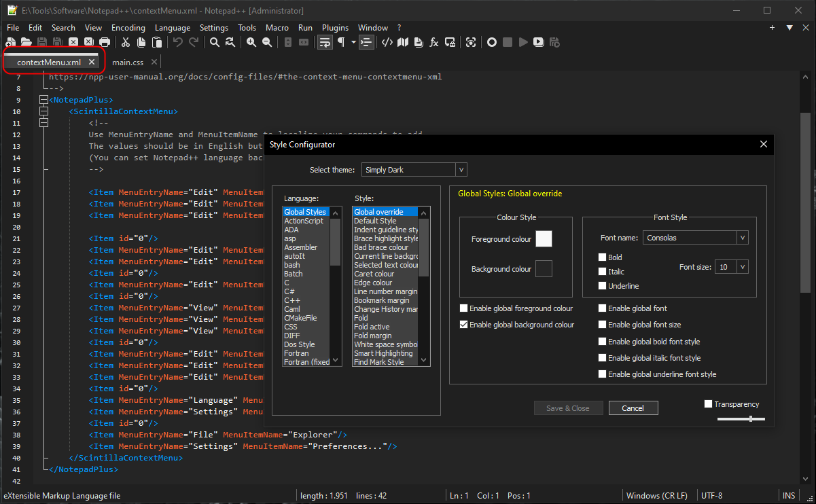Enable global foreground colour

pyautogui.click(x=464, y=308)
